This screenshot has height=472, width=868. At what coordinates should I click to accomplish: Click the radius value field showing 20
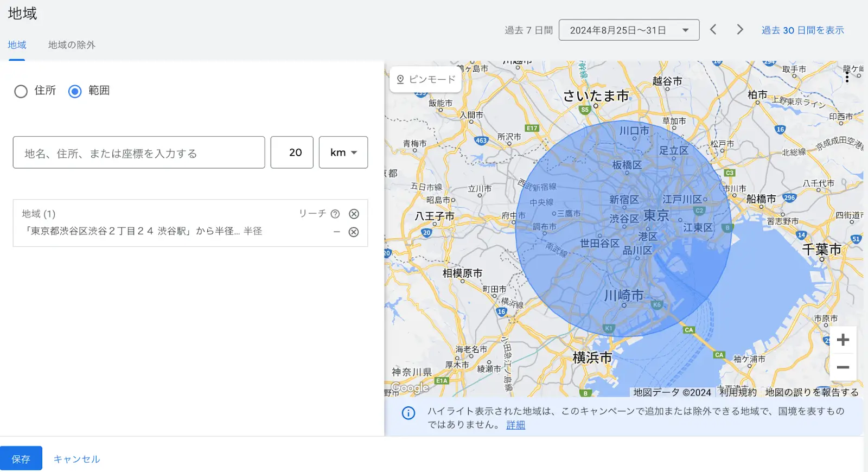tap(292, 152)
